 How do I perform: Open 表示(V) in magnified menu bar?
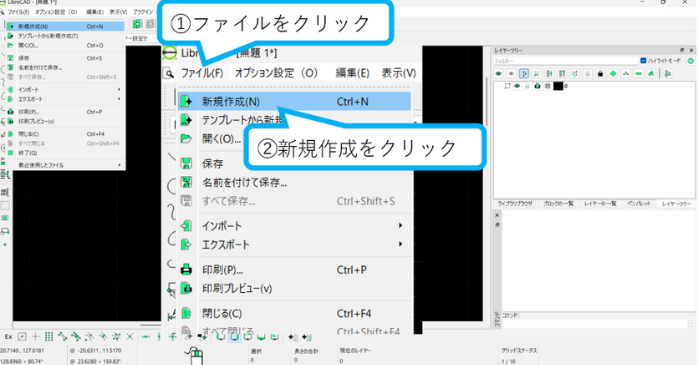pos(399,73)
